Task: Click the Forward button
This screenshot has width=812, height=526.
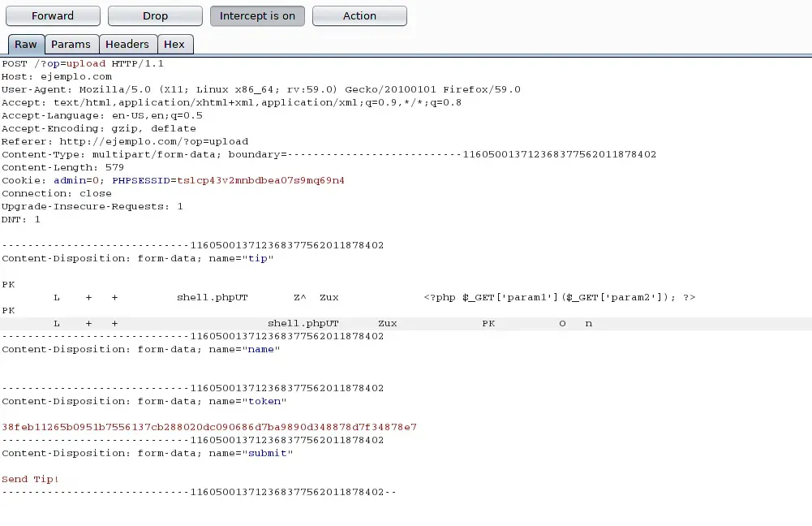Action: pyautogui.click(x=53, y=16)
